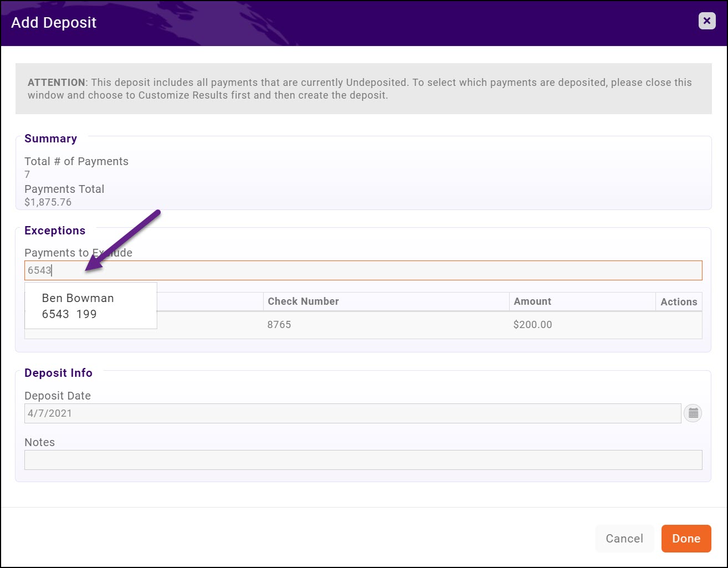The image size is (728, 568).
Task: Click the Payments to Exclude search field
Action: pyautogui.click(x=363, y=270)
